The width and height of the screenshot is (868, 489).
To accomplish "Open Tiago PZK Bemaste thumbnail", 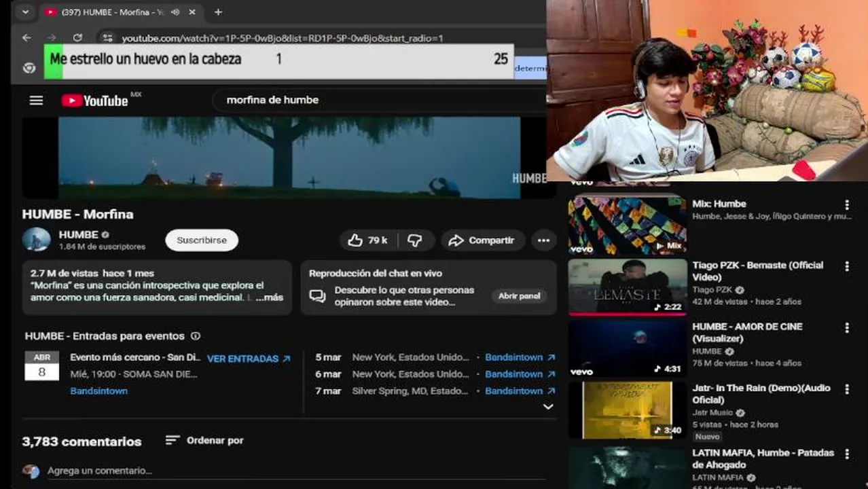I will pyautogui.click(x=627, y=287).
